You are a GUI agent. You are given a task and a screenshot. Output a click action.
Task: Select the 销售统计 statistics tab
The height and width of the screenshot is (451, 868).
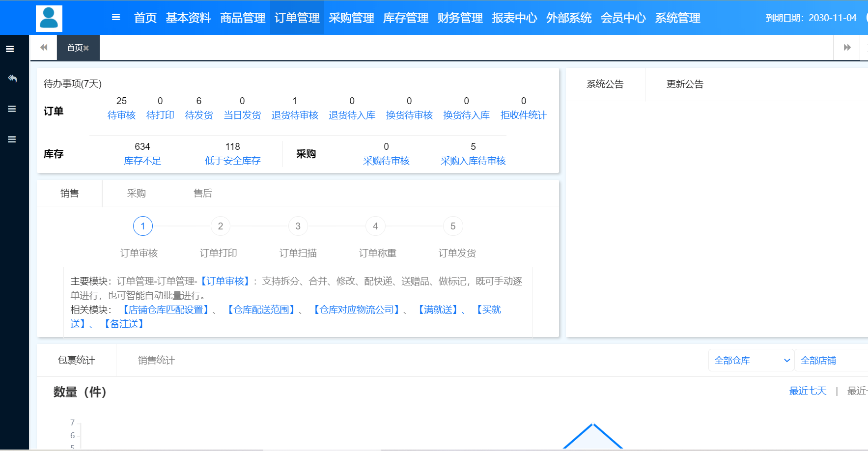click(155, 360)
